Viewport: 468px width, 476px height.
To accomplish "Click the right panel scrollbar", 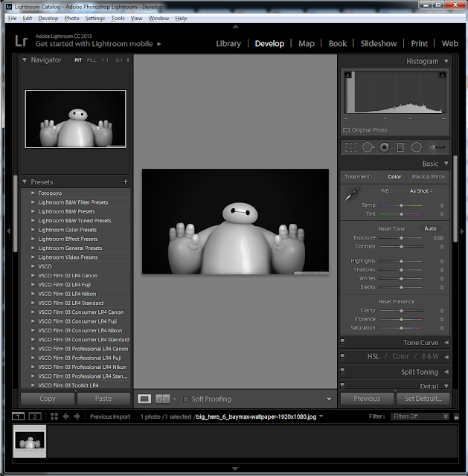I will (455, 199).
